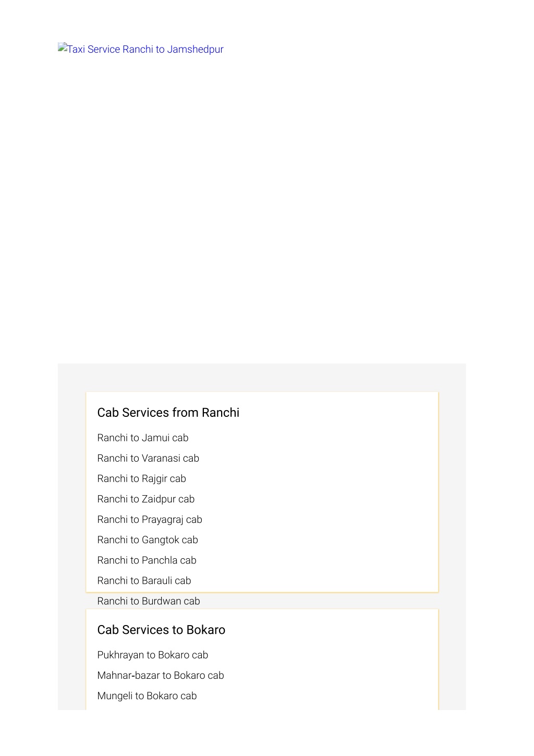Open the Taxi Service Ranchi to Jamshedpur link
This screenshot has width=534, height=756.
point(141,49)
